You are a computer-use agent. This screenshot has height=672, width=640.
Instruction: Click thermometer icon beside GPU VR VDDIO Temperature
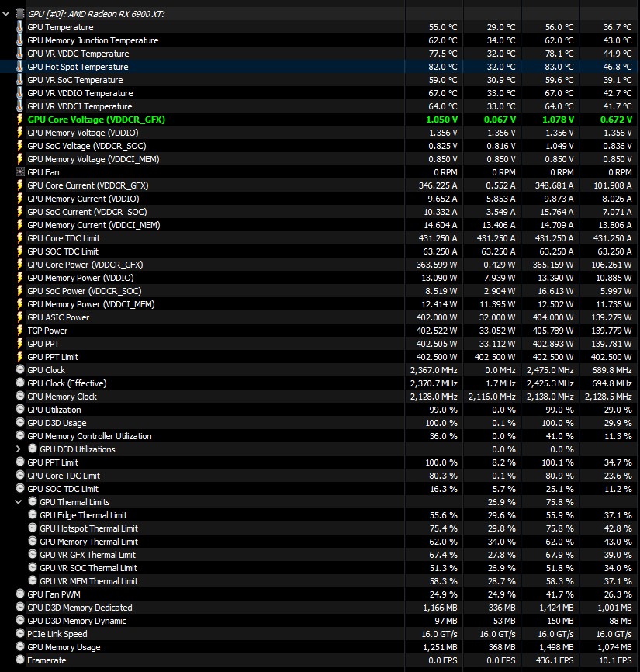coord(19,93)
